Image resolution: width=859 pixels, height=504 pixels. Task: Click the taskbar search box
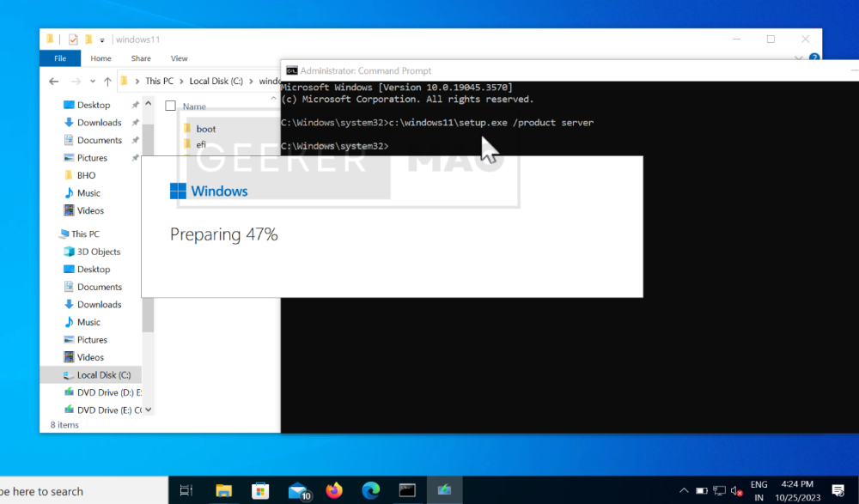pyautogui.click(x=83, y=491)
